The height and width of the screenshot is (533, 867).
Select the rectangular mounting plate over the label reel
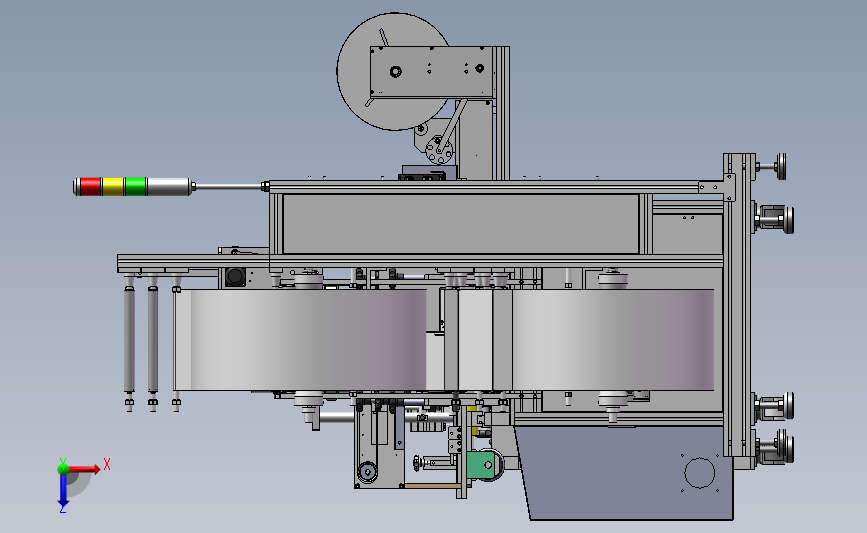coord(432,72)
